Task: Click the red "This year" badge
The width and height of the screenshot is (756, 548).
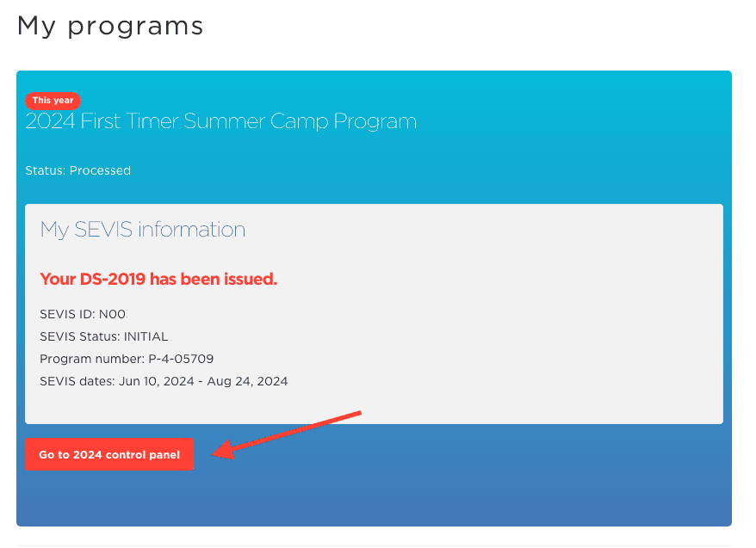Action: point(53,101)
